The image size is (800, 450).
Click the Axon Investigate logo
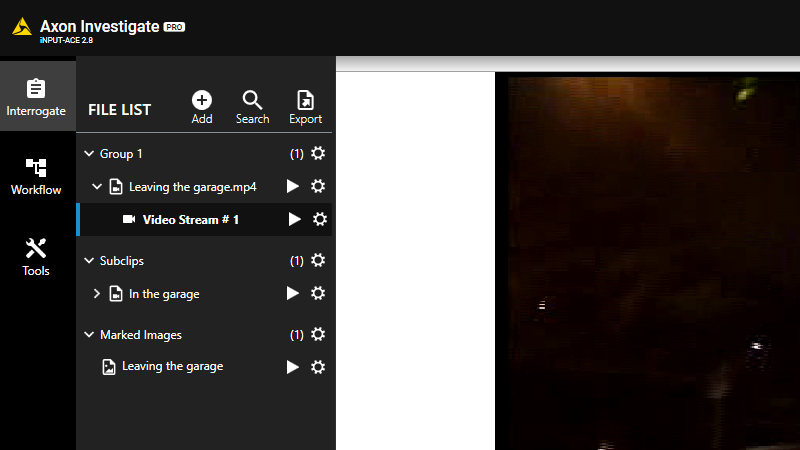(22, 27)
